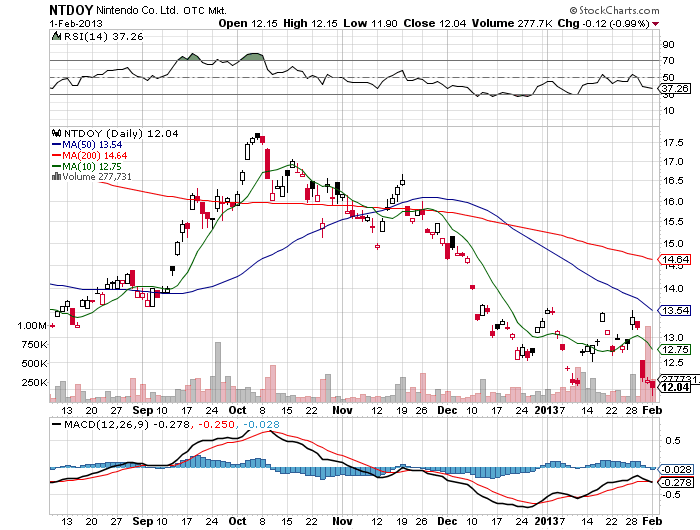
Task: Click the NTDOY ticker symbol in the title
Action: [x=71, y=10]
